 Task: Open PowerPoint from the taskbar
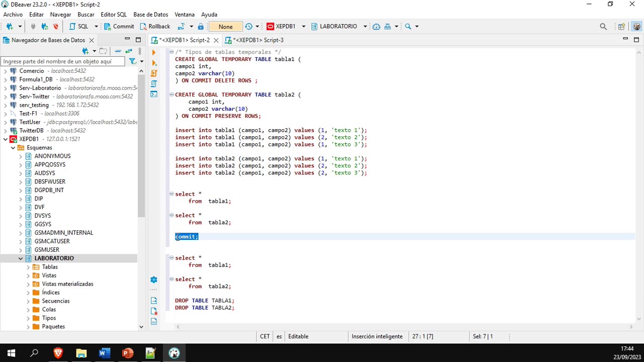coord(127,353)
